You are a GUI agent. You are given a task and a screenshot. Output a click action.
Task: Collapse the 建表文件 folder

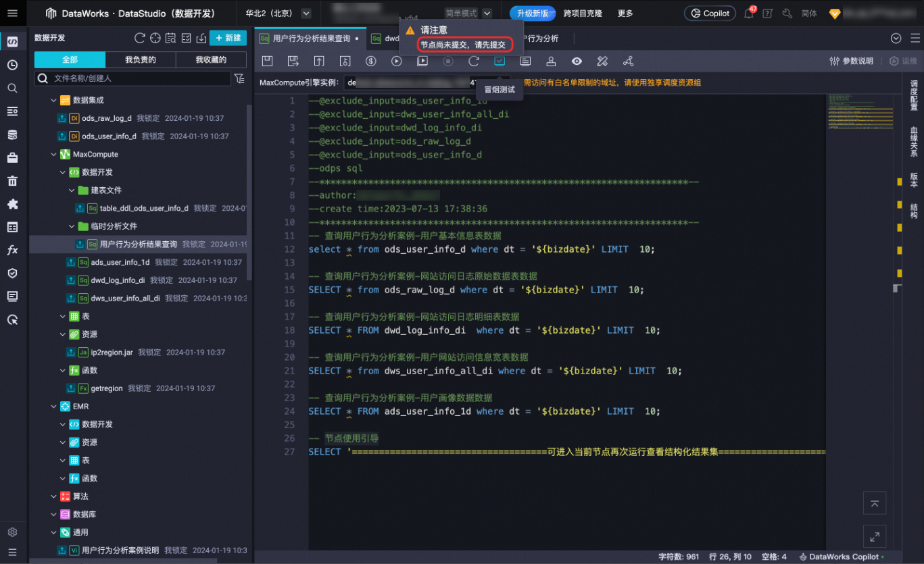click(72, 190)
